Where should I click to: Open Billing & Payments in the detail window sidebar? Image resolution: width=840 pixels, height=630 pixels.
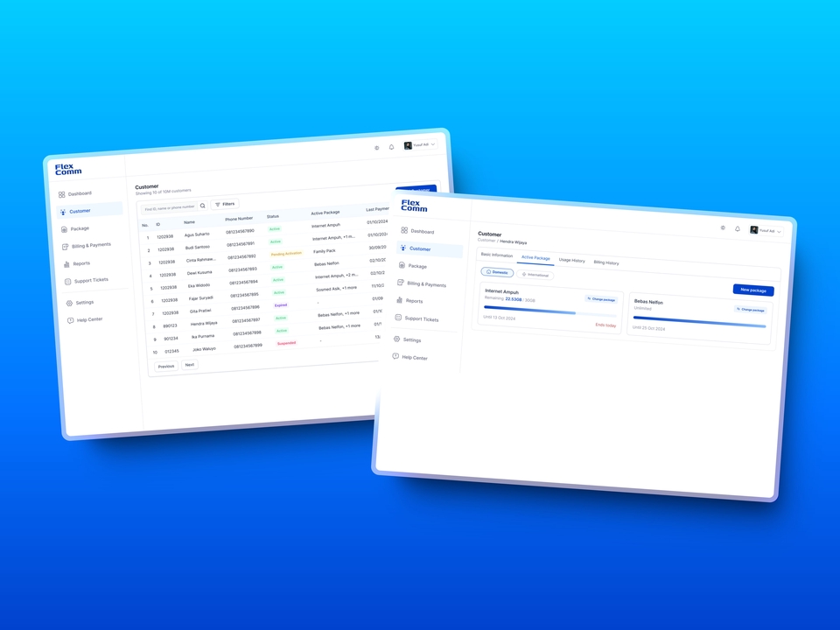pyautogui.click(x=422, y=283)
